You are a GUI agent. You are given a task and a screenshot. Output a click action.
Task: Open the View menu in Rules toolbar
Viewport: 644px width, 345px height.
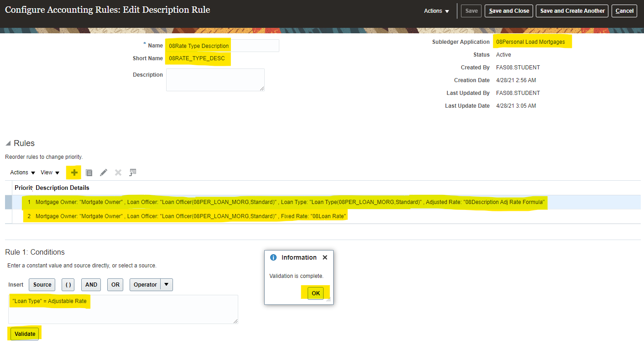pos(50,172)
